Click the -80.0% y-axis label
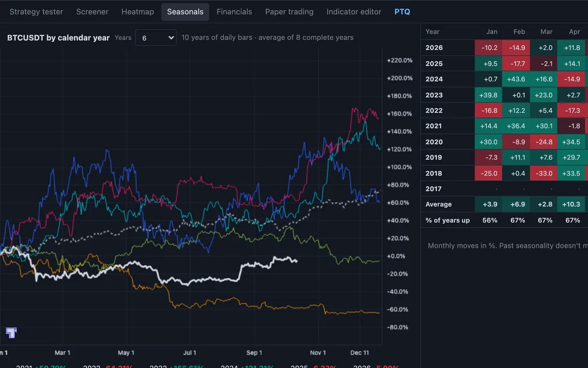This screenshot has width=588, height=368. click(x=398, y=327)
